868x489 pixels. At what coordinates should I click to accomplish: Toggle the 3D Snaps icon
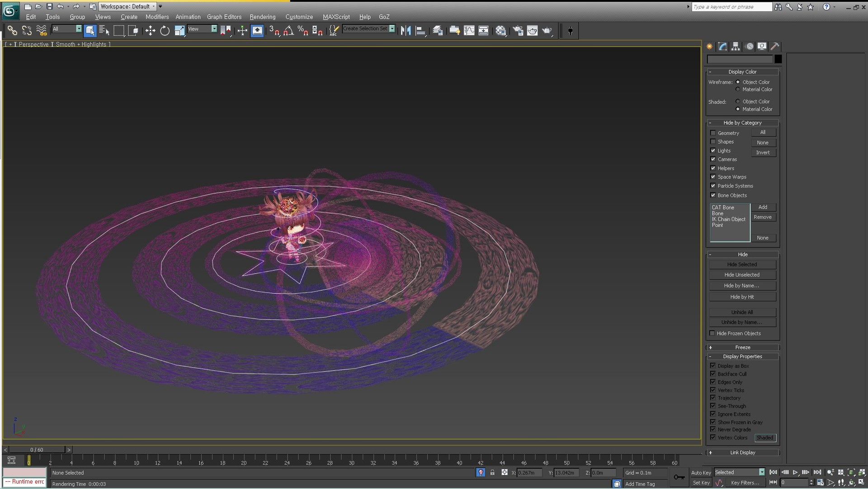click(274, 31)
